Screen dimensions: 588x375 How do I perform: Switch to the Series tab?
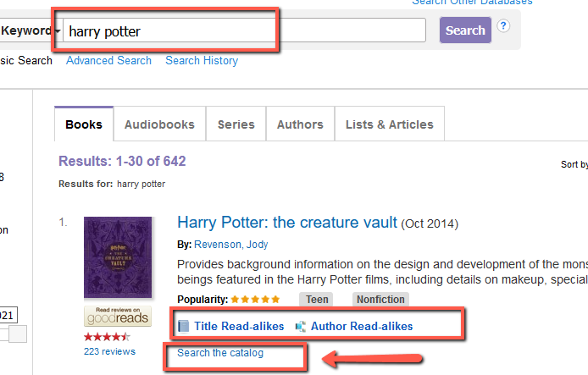pyautogui.click(x=236, y=124)
